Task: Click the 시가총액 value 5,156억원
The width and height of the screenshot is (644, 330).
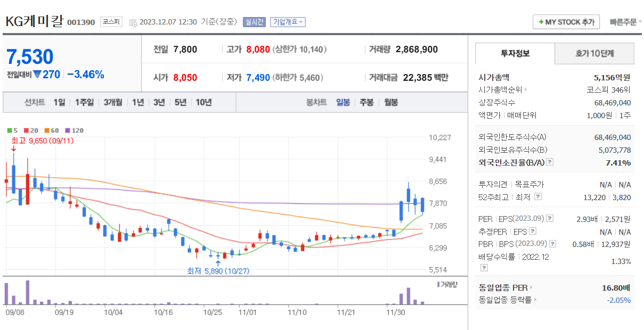Action: pos(612,77)
